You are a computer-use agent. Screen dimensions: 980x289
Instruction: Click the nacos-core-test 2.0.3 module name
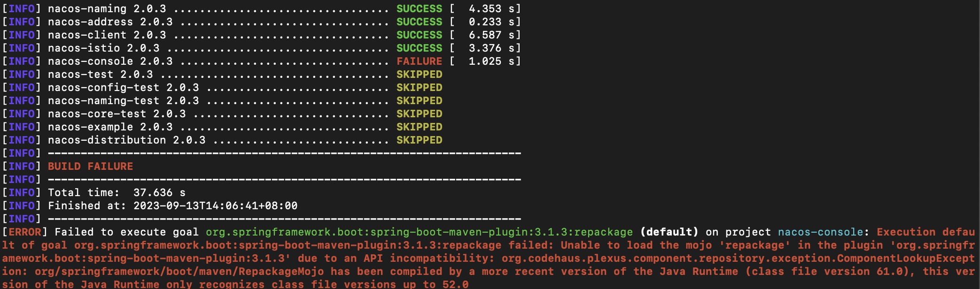coord(117,114)
